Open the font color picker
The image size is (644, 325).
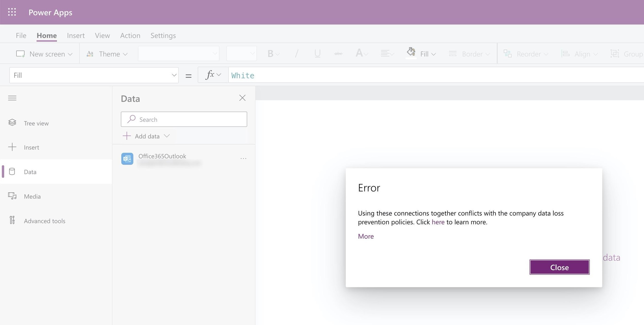click(x=362, y=54)
